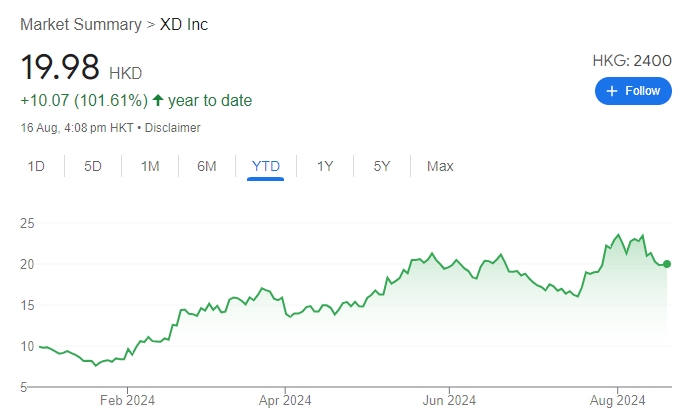Screen dimensions: 694x419
Task: Click the XD Inc title text
Action: pos(184,24)
